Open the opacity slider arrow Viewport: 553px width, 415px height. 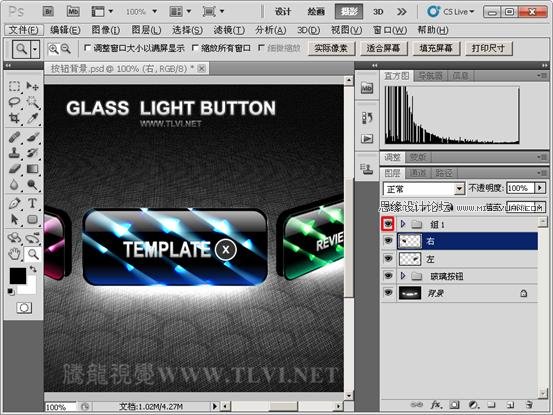click(x=540, y=188)
